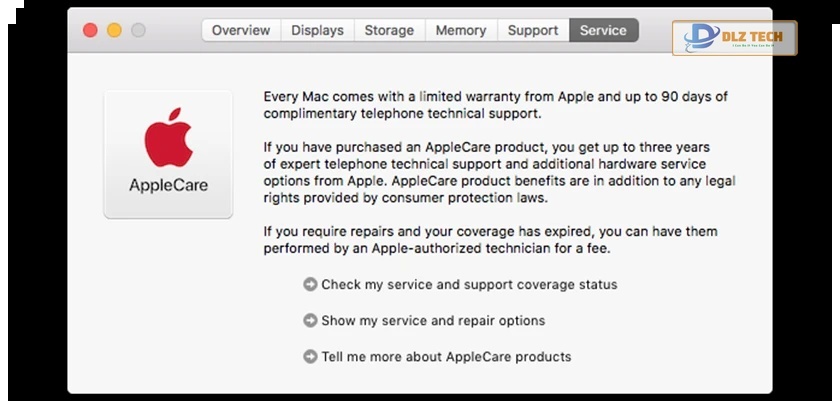Close the window with the red button

[x=90, y=30]
